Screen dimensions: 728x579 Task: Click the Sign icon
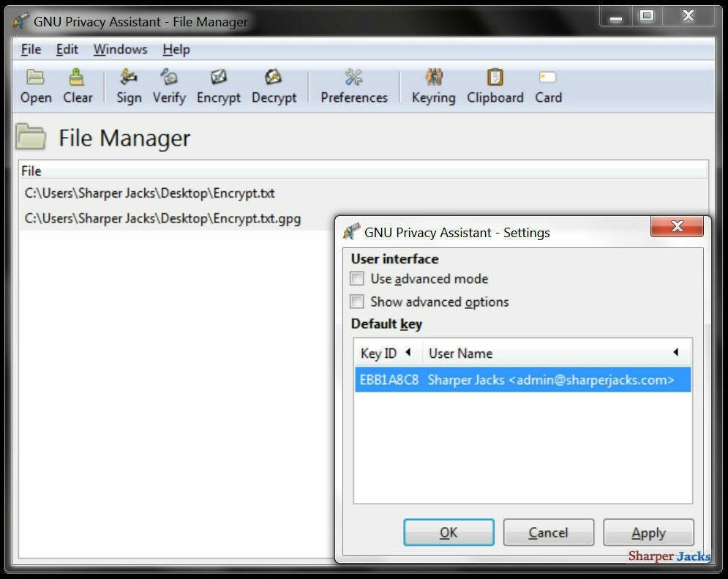pyautogui.click(x=128, y=84)
